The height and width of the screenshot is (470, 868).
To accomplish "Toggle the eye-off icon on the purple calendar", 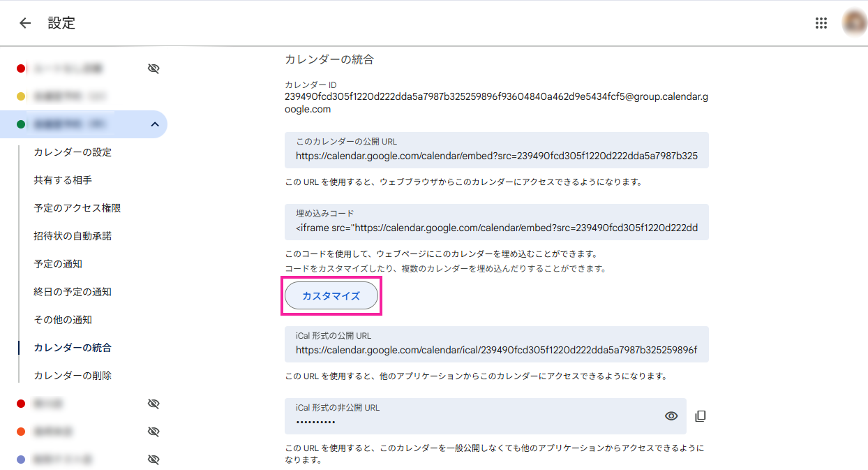I will click(154, 460).
